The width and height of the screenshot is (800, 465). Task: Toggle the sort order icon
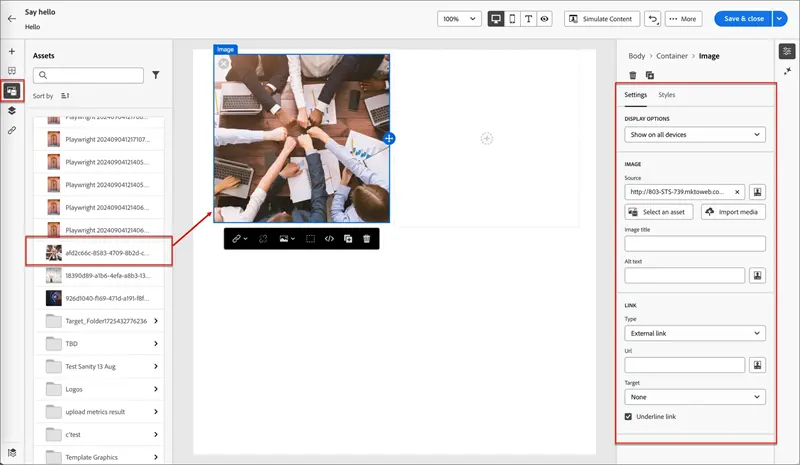tap(65, 95)
